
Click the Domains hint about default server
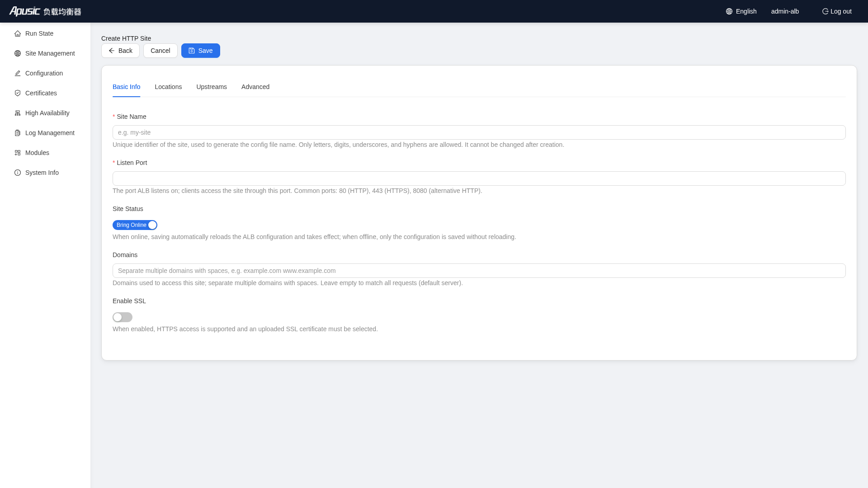[288, 283]
